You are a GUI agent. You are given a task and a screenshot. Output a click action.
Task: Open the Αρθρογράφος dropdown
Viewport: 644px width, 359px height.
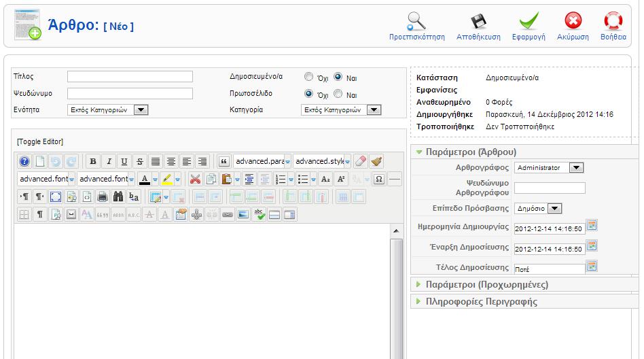click(549, 168)
